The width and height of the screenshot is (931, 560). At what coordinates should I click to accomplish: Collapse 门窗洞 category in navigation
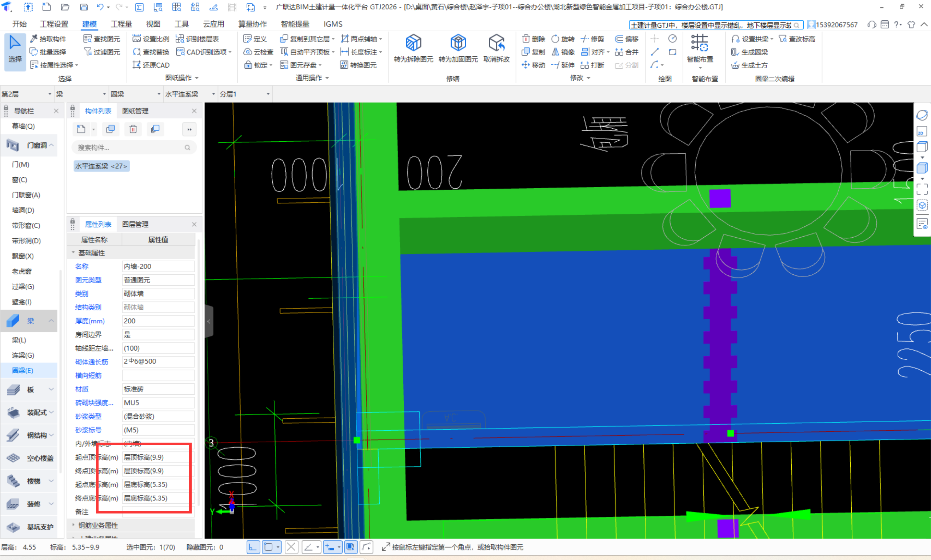click(x=51, y=145)
